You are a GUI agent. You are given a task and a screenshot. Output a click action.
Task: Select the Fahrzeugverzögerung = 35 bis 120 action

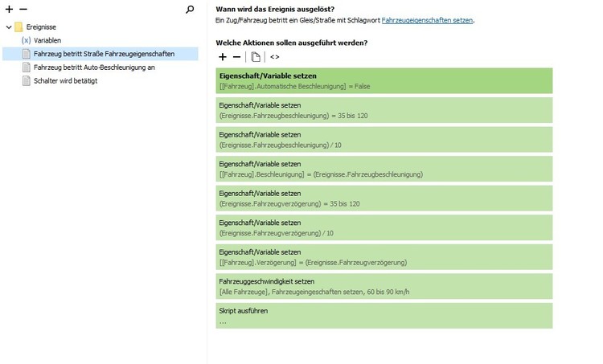click(x=385, y=198)
